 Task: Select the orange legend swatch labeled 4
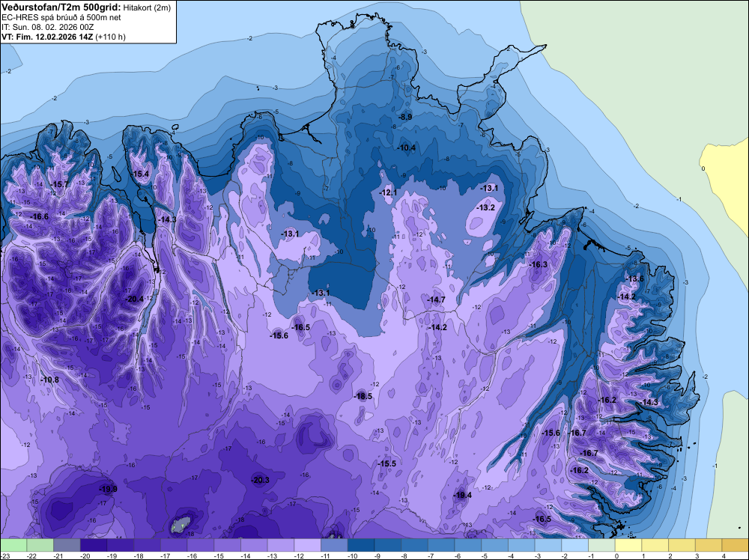[736, 545]
